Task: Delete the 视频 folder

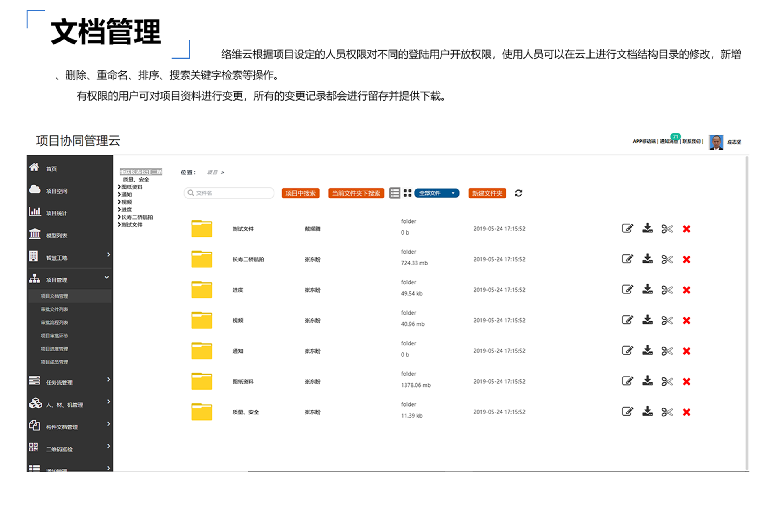Action: pyautogui.click(x=686, y=320)
